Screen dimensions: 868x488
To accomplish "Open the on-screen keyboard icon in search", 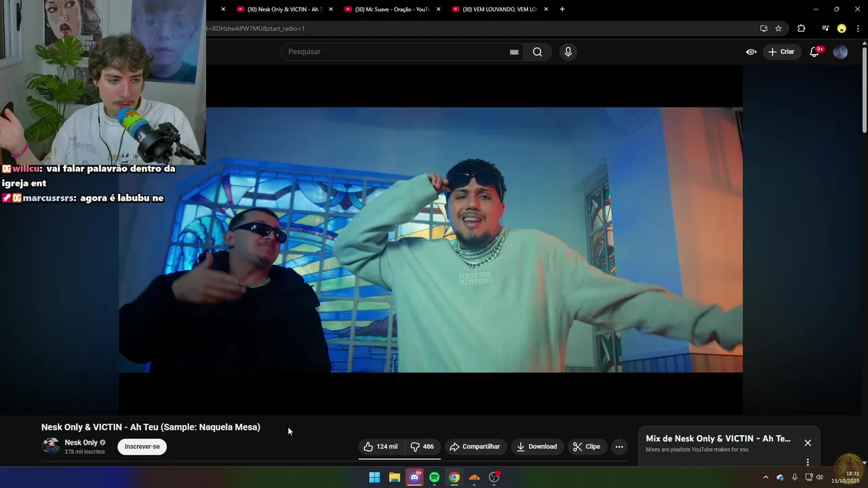I will (514, 52).
